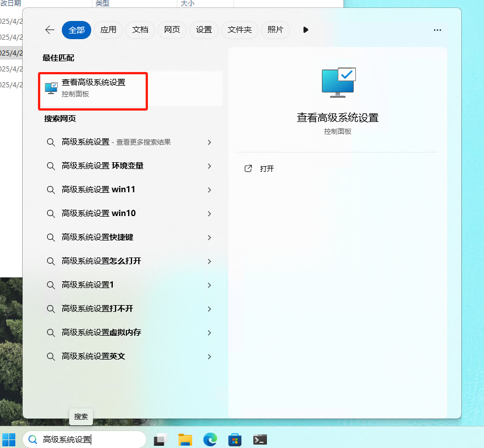The width and height of the screenshot is (484, 448).
Task: Click magnifier icon beside 打不开 suggestion
Action: [50, 309]
